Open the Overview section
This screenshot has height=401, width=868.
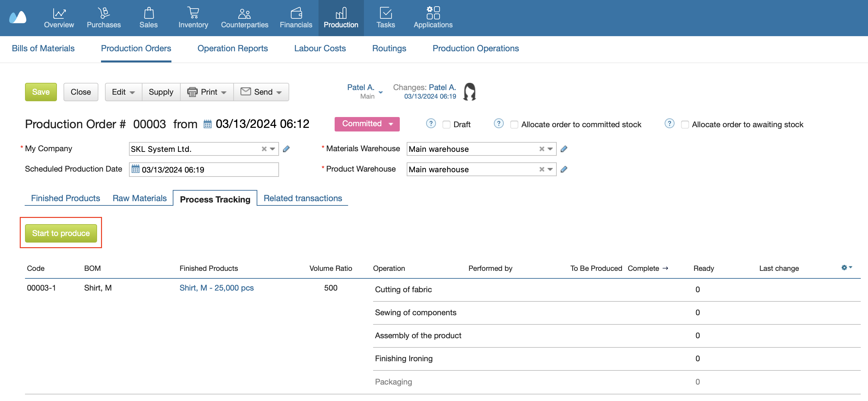pos(59,18)
